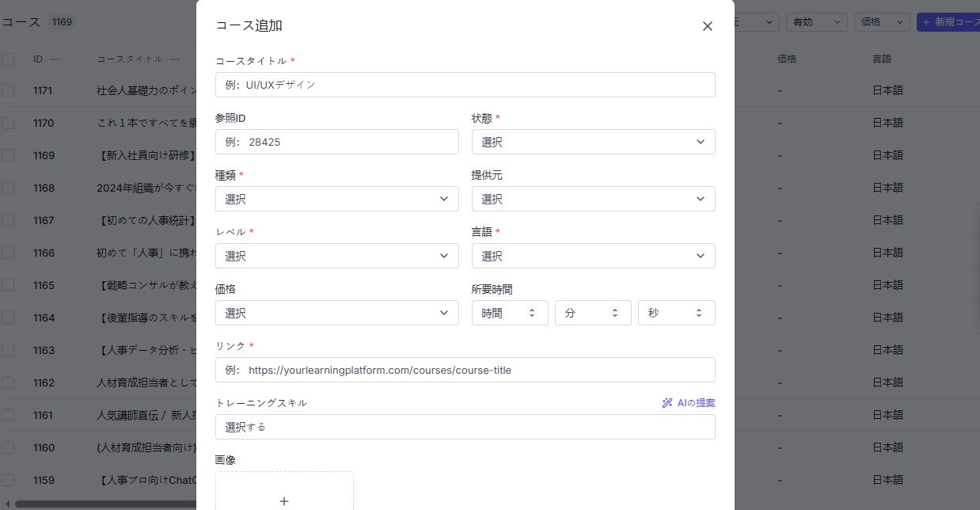Check the checkbox for row 1164
This screenshot has height=510, width=980.
point(8,318)
